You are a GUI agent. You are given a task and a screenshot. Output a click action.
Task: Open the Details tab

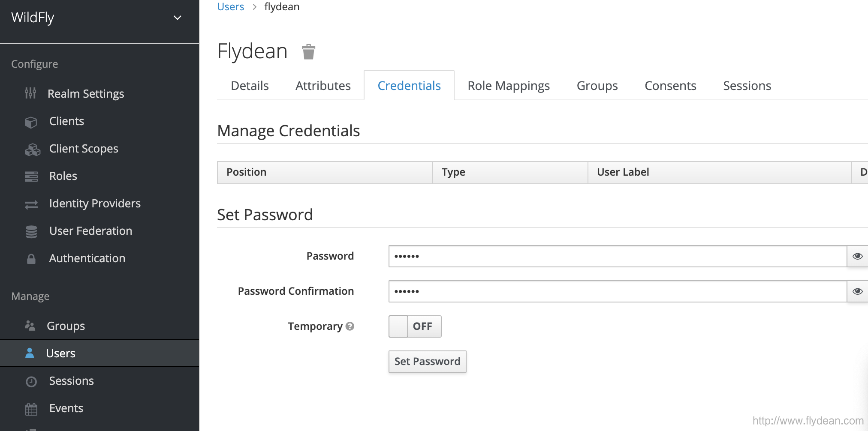click(x=250, y=86)
